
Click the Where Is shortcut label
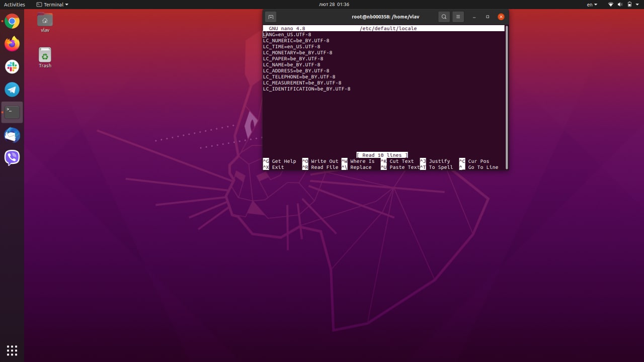click(362, 161)
